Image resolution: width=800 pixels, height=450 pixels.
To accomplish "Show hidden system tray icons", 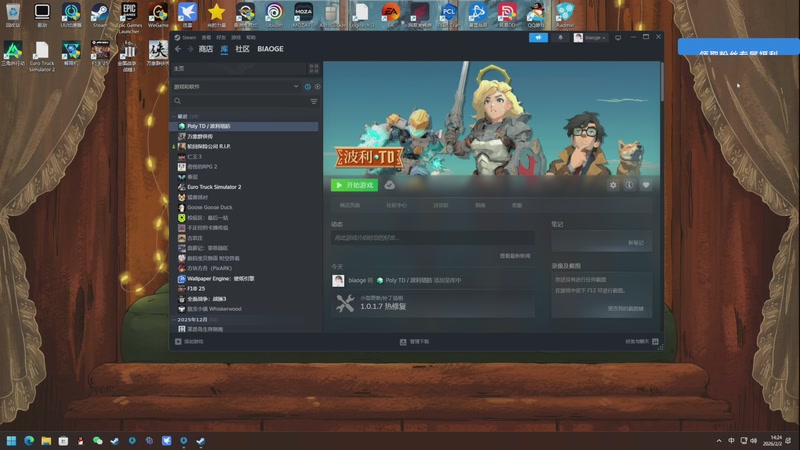I will 719,441.
